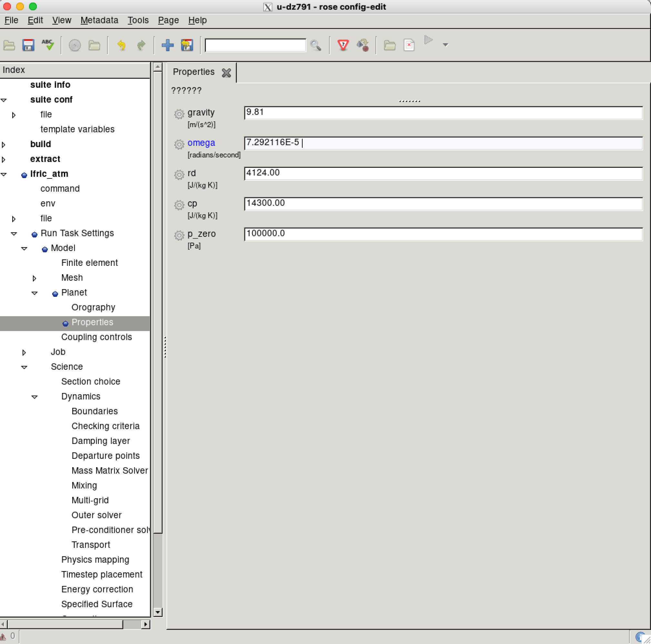651x644 pixels.
Task: Collapse the Science tree node
Action: click(x=24, y=367)
